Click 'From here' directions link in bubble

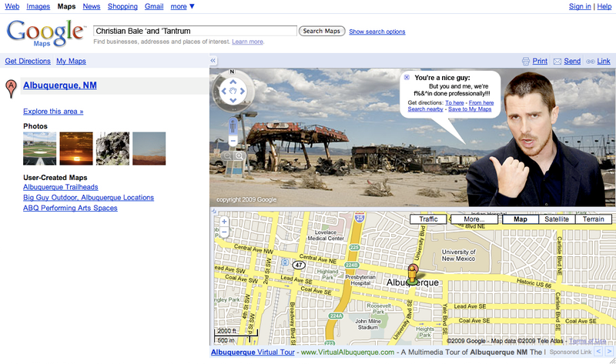(481, 102)
